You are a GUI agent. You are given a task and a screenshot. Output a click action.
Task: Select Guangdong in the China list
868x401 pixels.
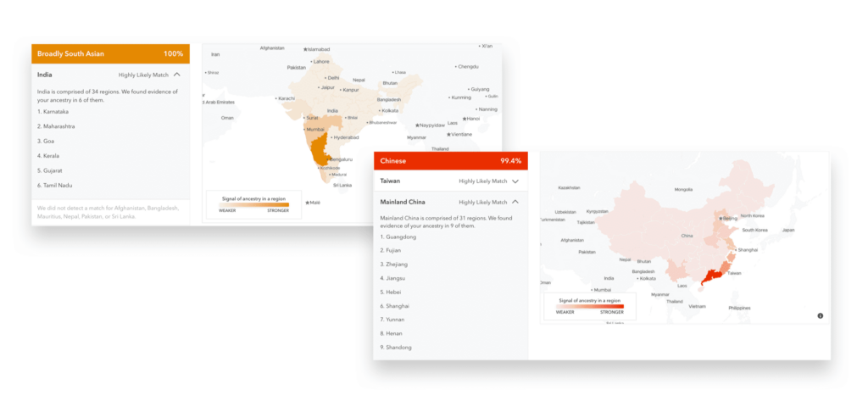click(398, 237)
